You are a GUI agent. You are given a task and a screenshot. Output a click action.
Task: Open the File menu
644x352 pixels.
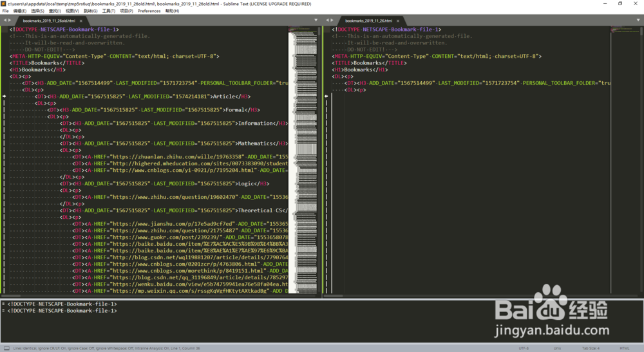point(5,11)
